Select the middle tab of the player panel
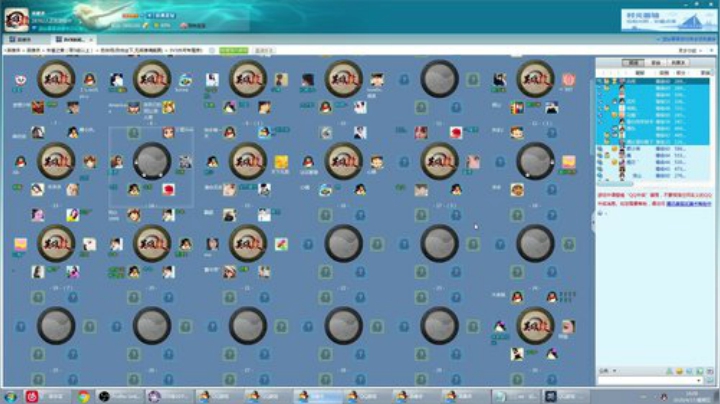Screen dimensions: 720x404 point(656,62)
